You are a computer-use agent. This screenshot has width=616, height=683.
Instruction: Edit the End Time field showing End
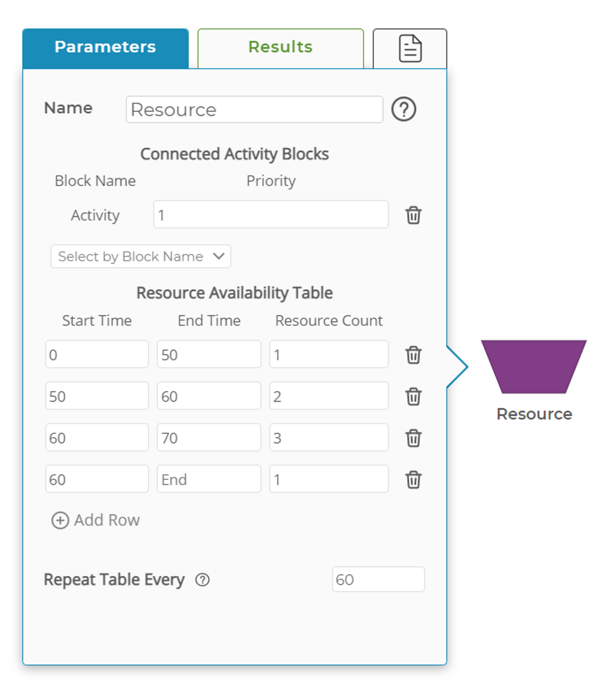point(209,479)
